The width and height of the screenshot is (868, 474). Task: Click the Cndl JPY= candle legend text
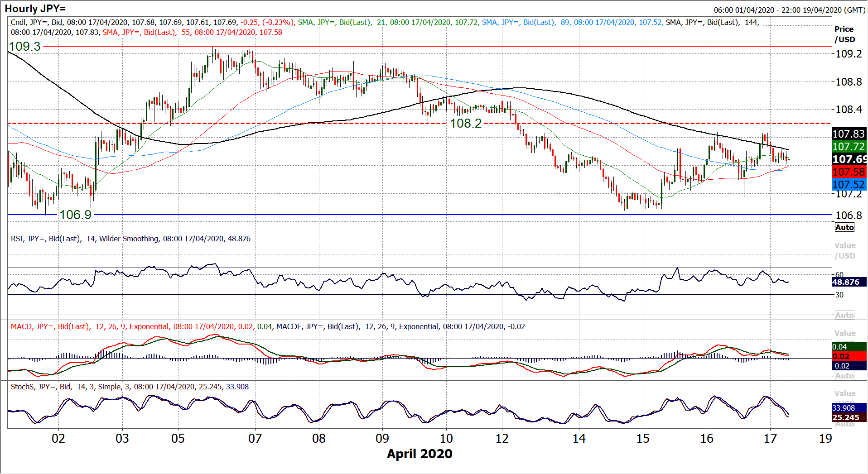[152, 22]
